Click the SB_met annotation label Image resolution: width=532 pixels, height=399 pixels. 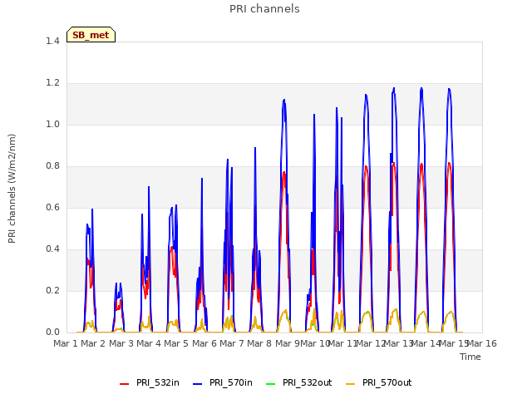[x=91, y=35]
